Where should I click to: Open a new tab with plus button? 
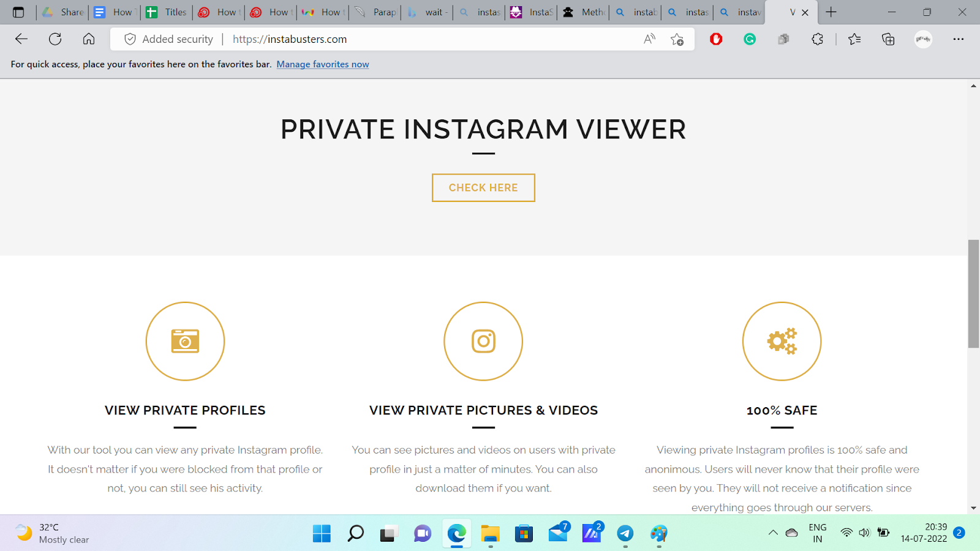point(831,12)
